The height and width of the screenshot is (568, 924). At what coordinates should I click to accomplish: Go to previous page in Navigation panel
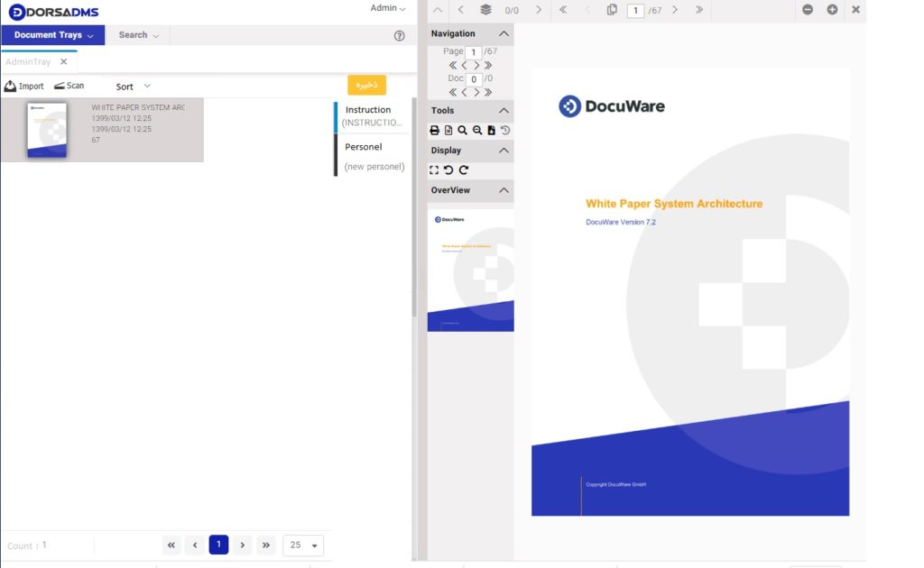[465, 65]
